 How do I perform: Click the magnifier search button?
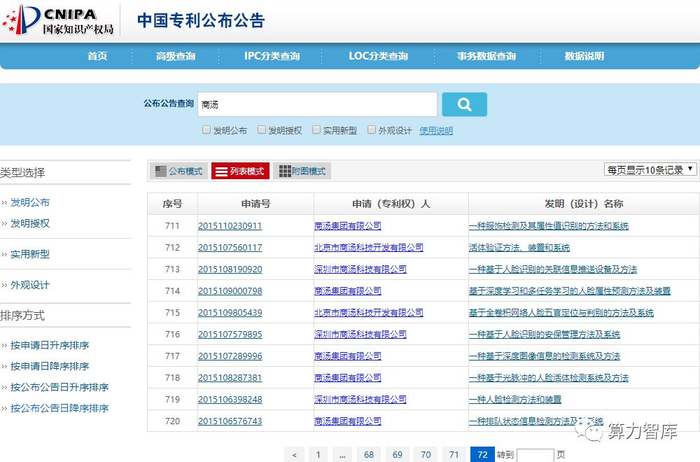click(464, 104)
